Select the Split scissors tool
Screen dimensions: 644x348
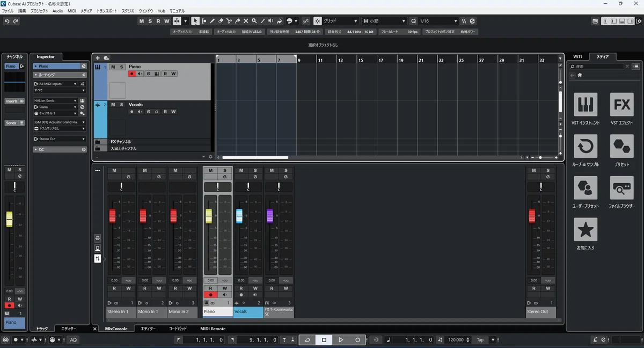click(229, 21)
